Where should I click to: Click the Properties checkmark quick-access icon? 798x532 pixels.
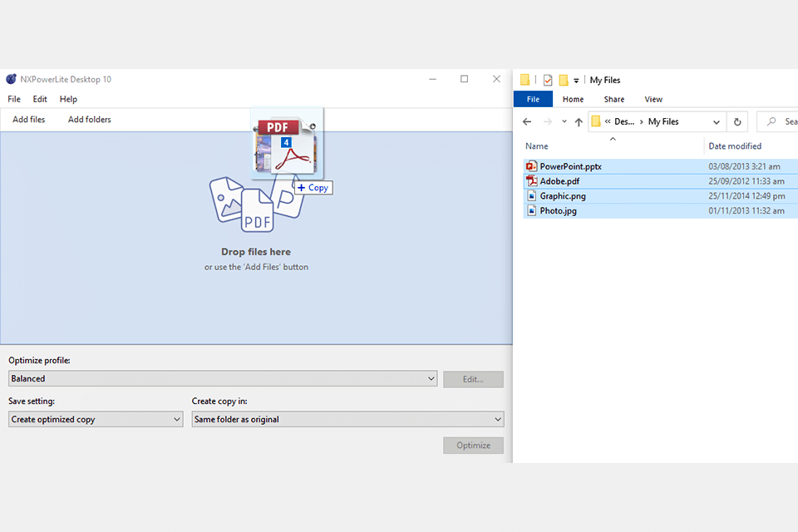(x=548, y=81)
